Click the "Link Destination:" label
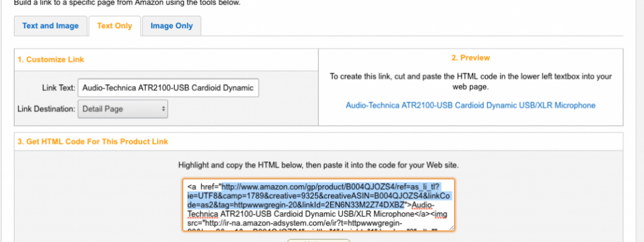Image resolution: width=644 pixels, height=242 pixels. (x=47, y=109)
